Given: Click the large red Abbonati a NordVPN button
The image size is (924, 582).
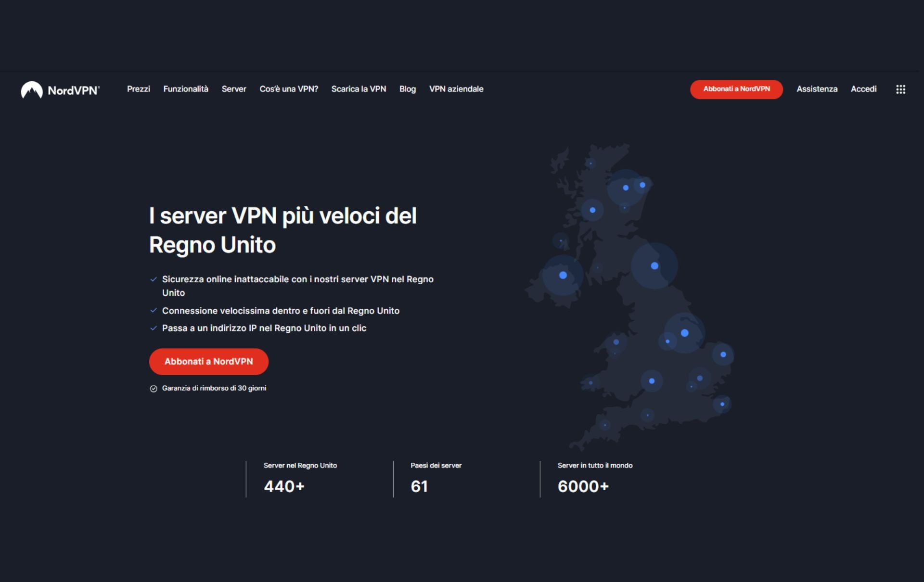Looking at the screenshot, I should (208, 362).
